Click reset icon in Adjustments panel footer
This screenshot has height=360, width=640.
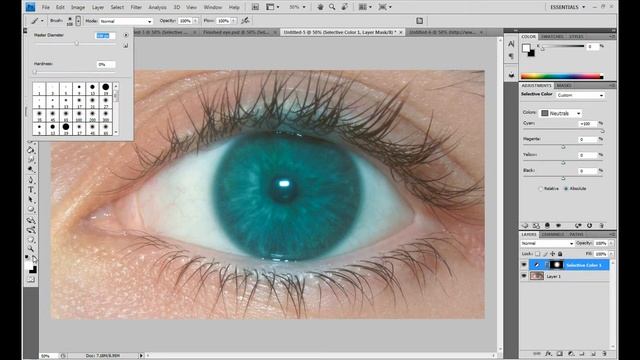[x=589, y=225]
